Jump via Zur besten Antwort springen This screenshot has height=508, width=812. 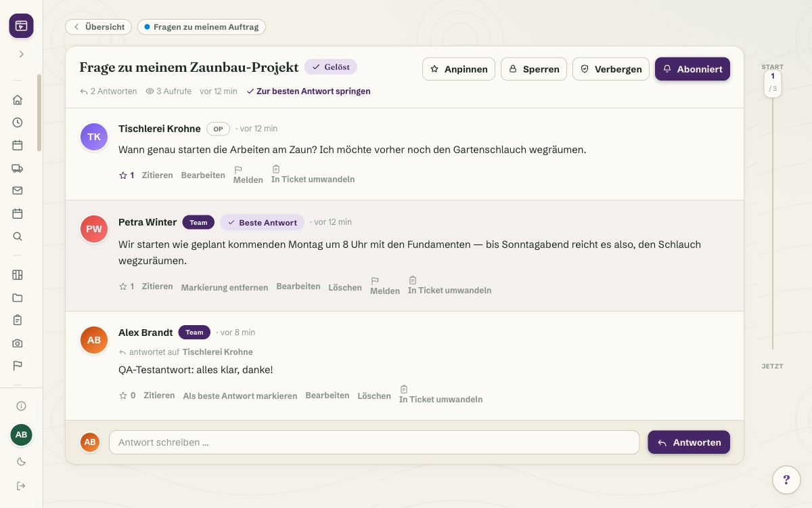(309, 91)
